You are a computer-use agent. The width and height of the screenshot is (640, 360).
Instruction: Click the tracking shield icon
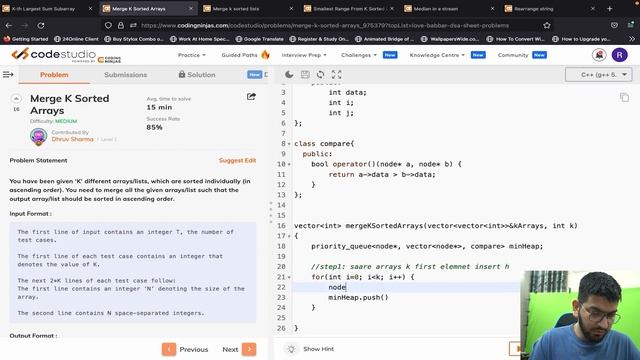(108, 25)
